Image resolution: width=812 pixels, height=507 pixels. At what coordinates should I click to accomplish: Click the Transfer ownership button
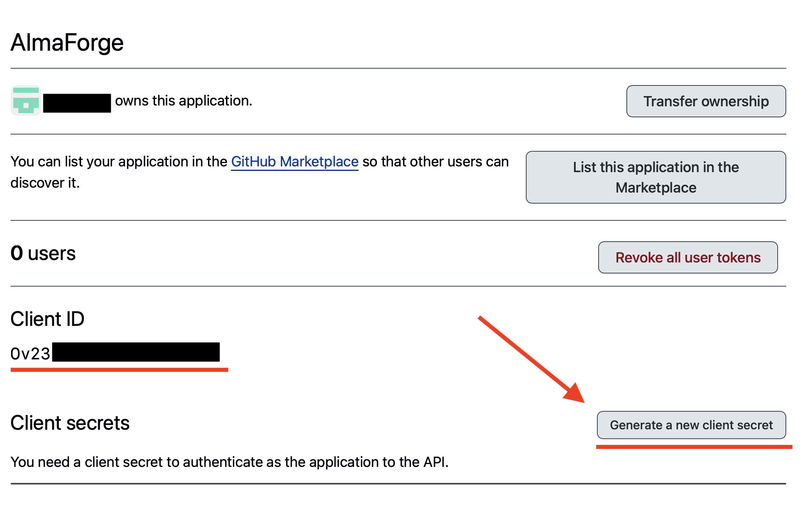706,101
